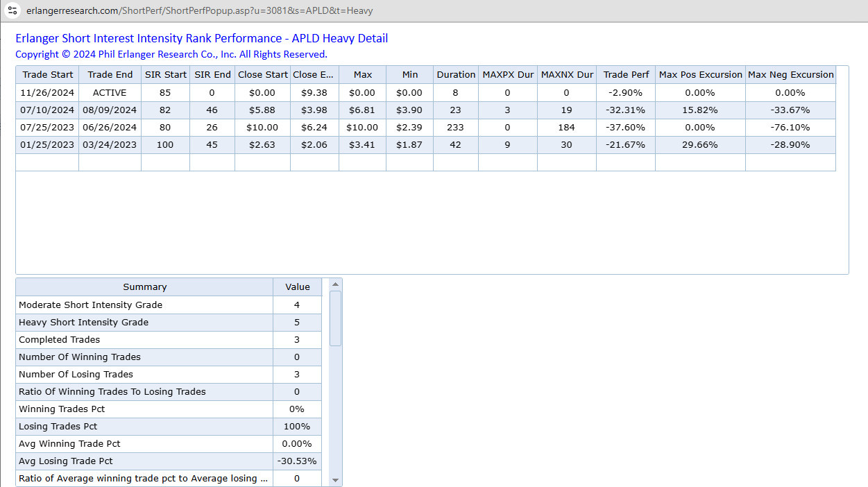Select the 15.82% max pos excursion cell

[x=701, y=110]
